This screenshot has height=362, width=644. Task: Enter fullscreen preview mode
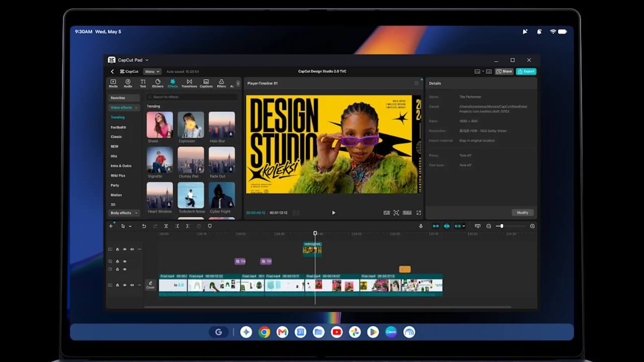point(419,213)
